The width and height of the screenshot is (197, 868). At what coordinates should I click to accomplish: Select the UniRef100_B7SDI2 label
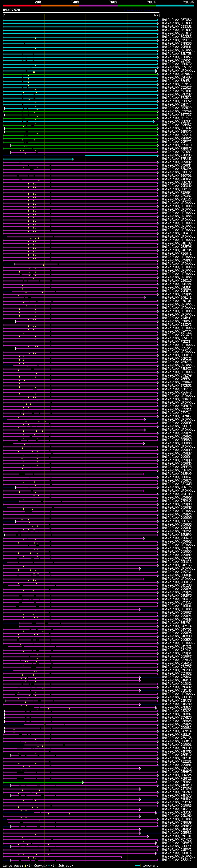177,98
